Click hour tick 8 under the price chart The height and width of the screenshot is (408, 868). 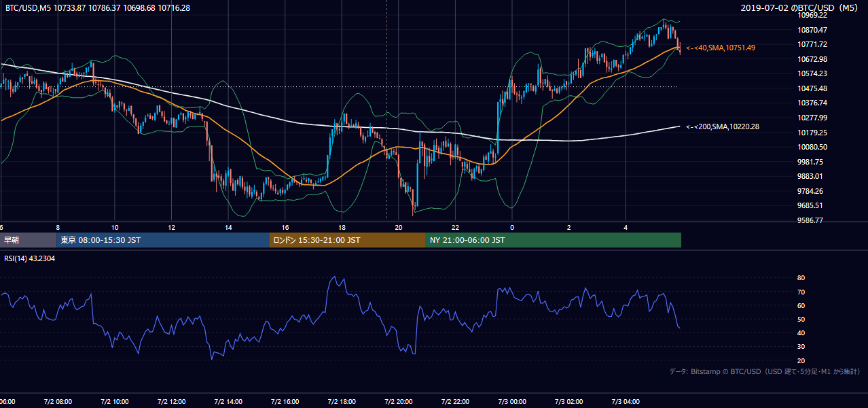pyautogui.click(x=58, y=227)
